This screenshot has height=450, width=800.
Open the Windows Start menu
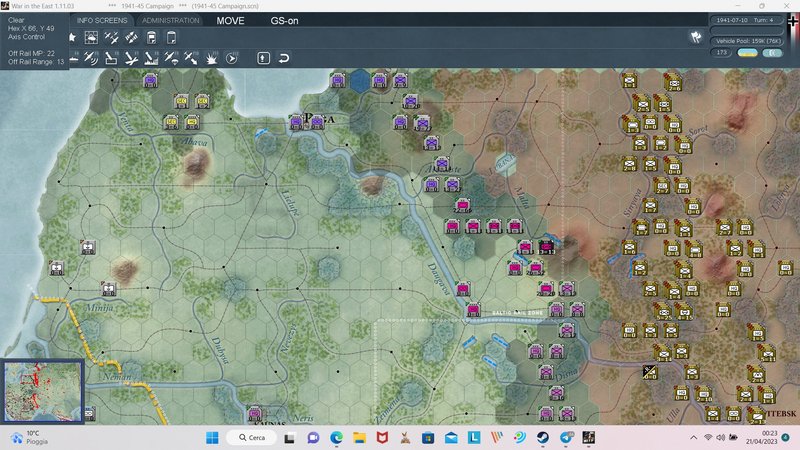point(212,437)
